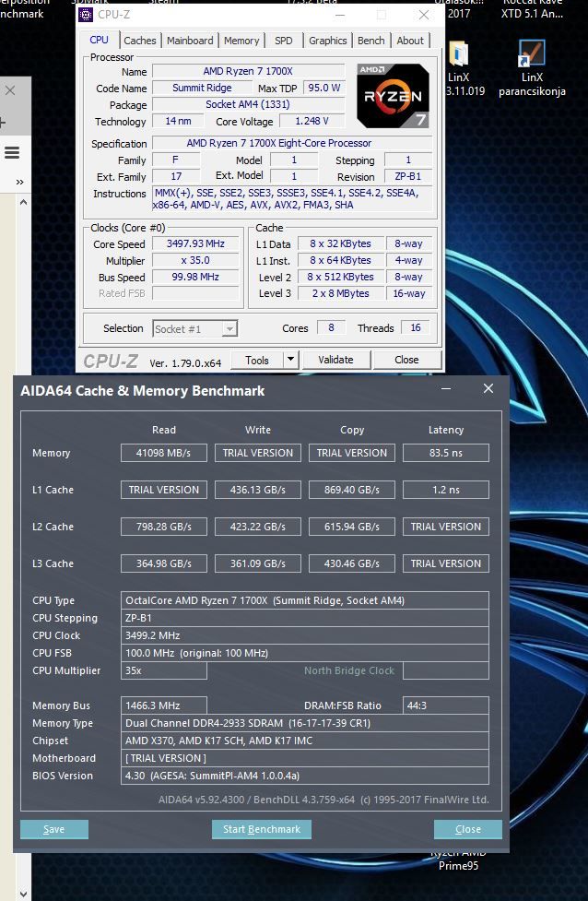Open the Socket #1 selection dropdown

[x=195, y=328]
